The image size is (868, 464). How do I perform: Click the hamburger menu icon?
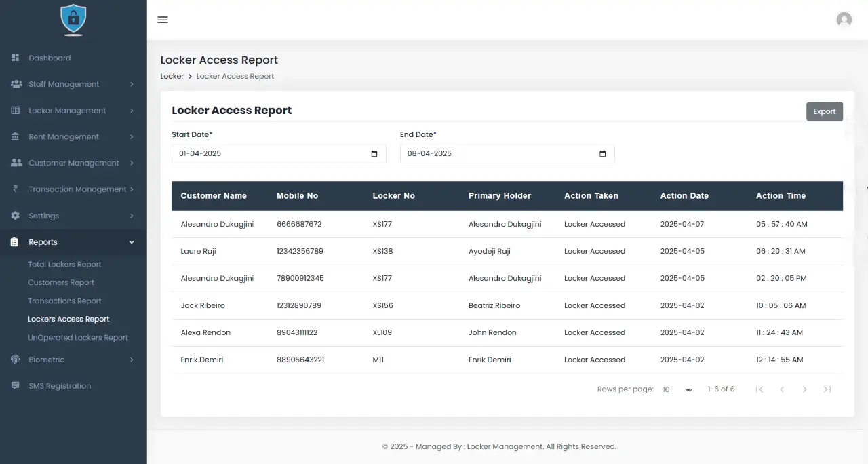tap(163, 20)
